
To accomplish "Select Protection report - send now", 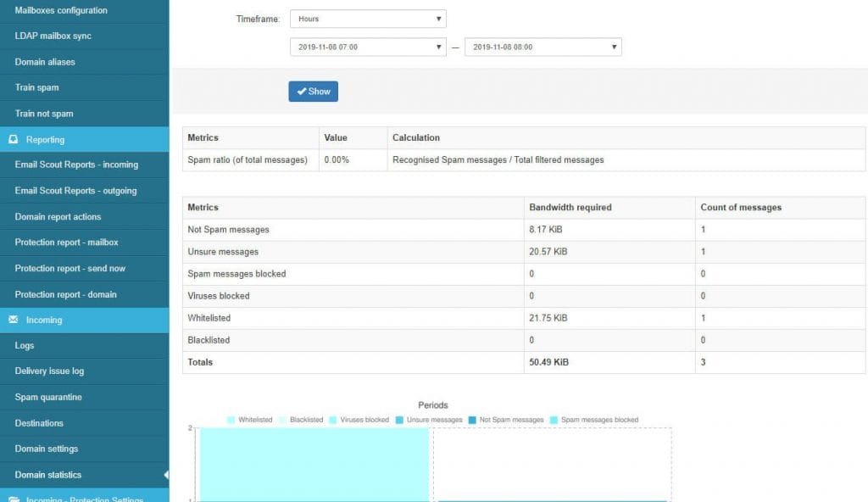I will click(70, 268).
